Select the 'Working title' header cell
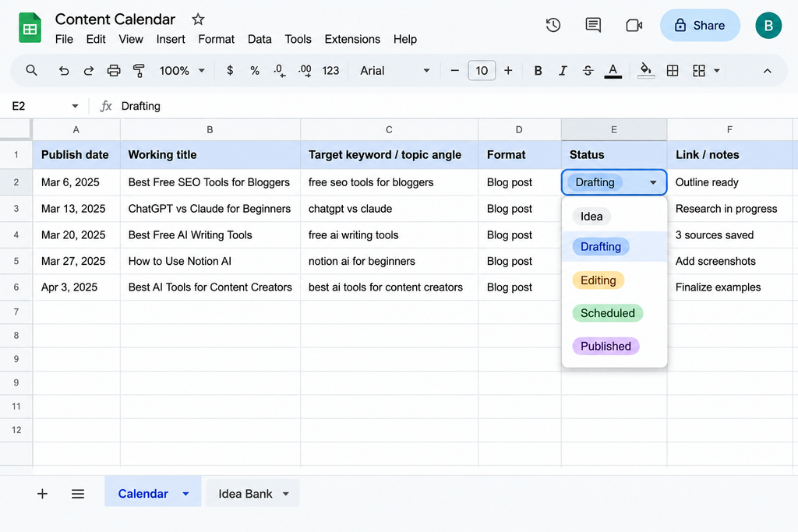798x532 pixels. pos(210,155)
